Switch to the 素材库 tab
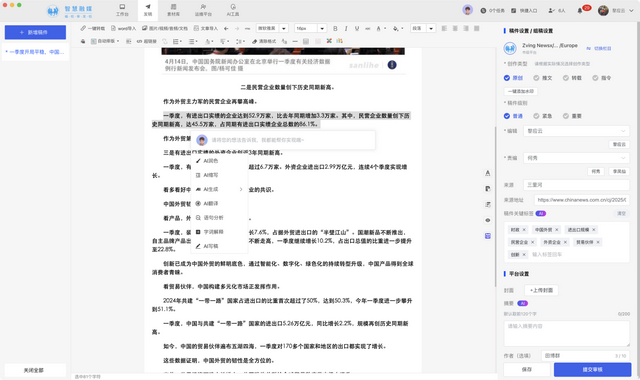Image resolution: width=640 pixels, height=380 pixels. pos(173,10)
